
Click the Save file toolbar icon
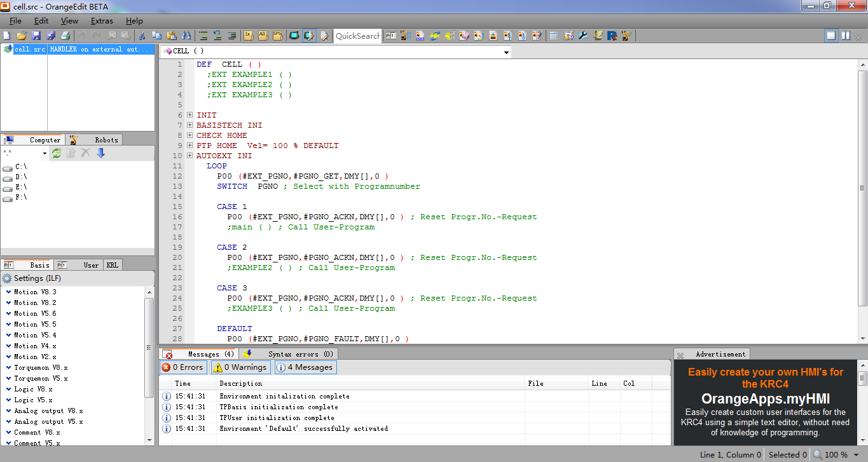(x=36, y=36)
